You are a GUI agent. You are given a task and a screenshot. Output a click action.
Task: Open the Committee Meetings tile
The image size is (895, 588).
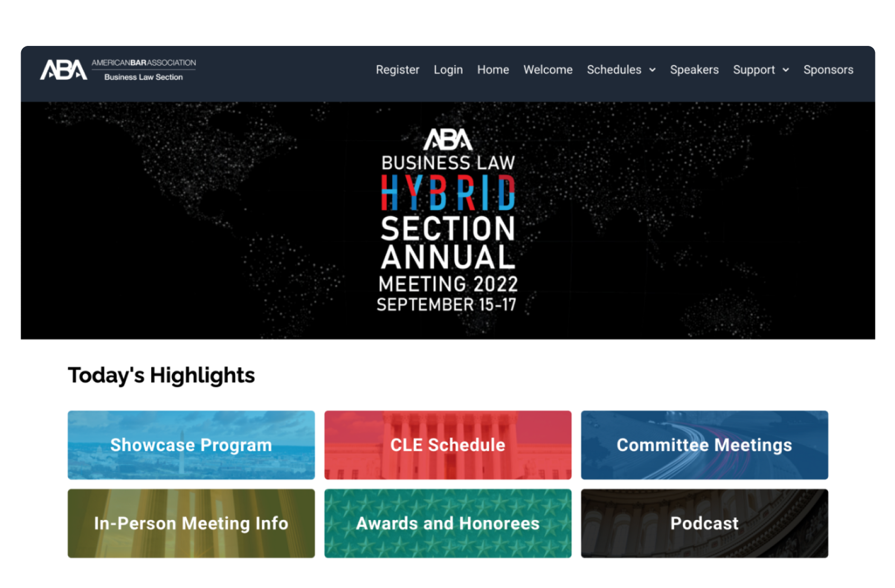tap(704, 445)
